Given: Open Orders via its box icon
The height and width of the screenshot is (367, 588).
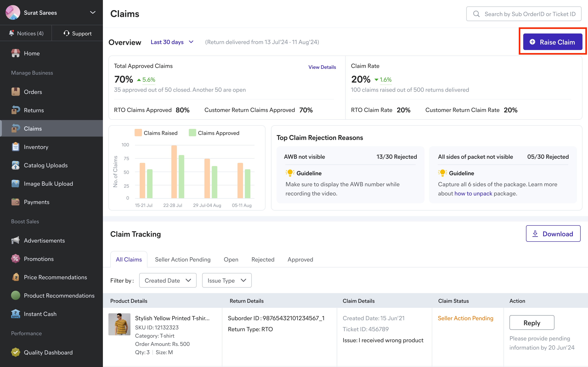Looking at the screenshot, I should [x=16, y=92].
